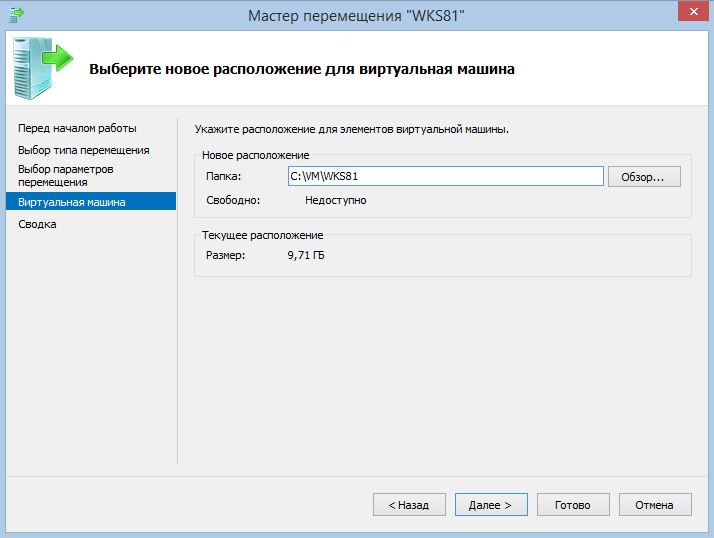Click the 'Укажите расположение' instruction text
714x538 pixels.
point(352,130)
